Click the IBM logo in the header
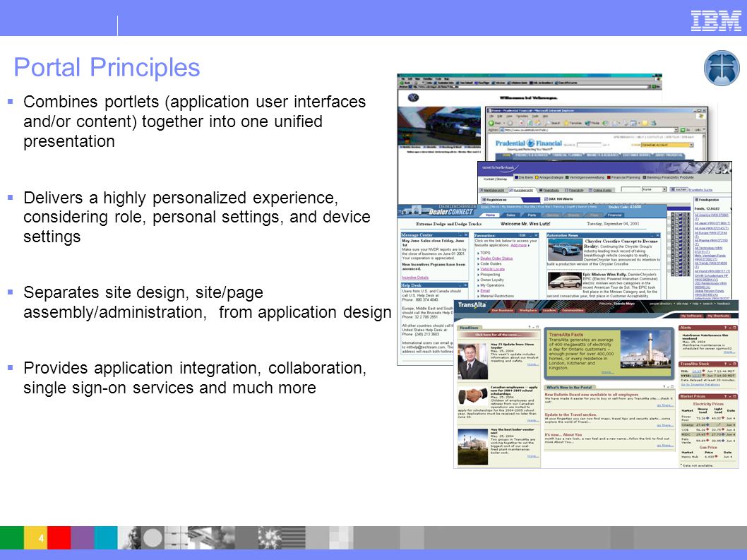This screenshot has width=747, height=560. 716,20
